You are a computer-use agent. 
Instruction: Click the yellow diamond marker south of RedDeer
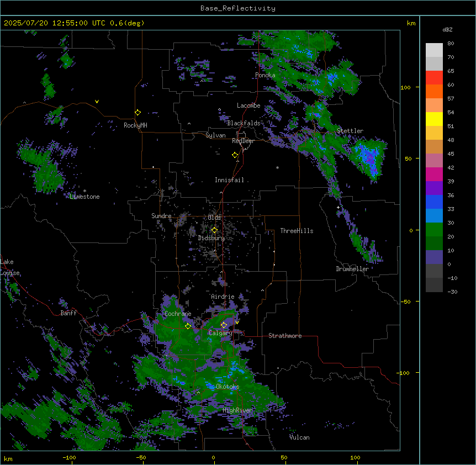click(235, 155)
